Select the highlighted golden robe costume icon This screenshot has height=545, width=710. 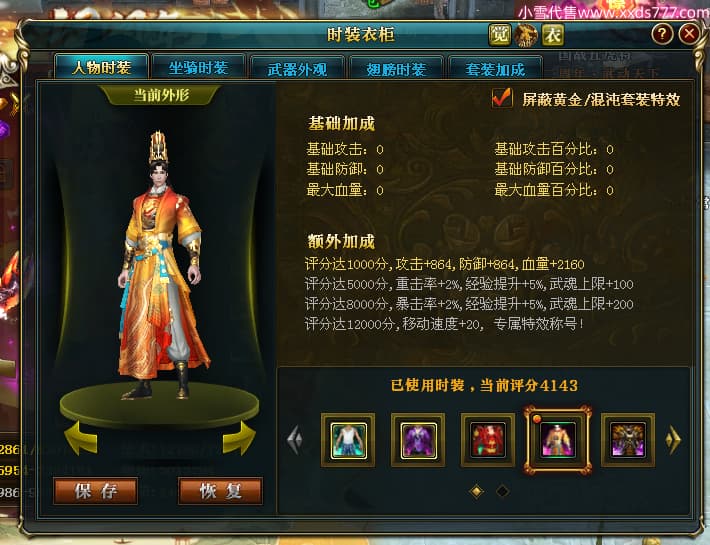[x=557, y=440]
